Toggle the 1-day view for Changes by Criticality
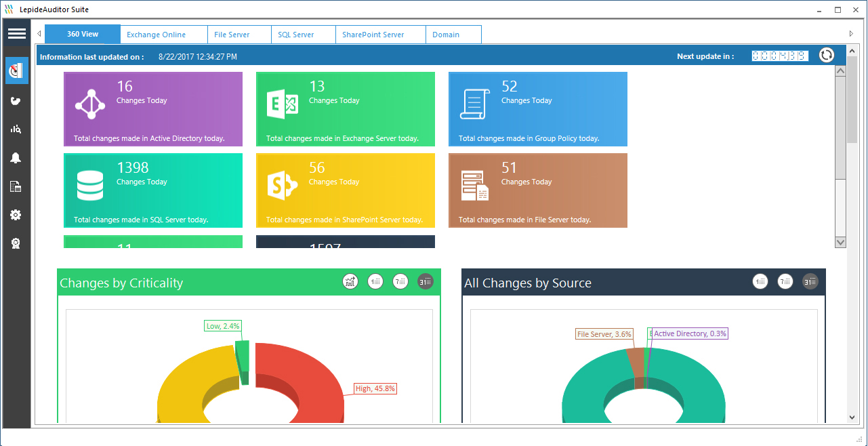This screenshot has height=446, width=868. pyautogui.click(x=375, y=281)
